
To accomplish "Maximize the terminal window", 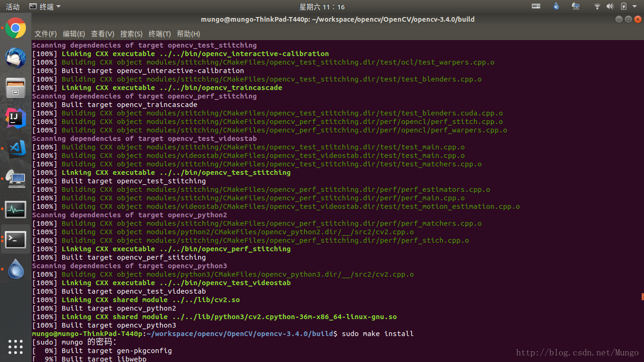I will pyautogui.click(x=628, y=19).
